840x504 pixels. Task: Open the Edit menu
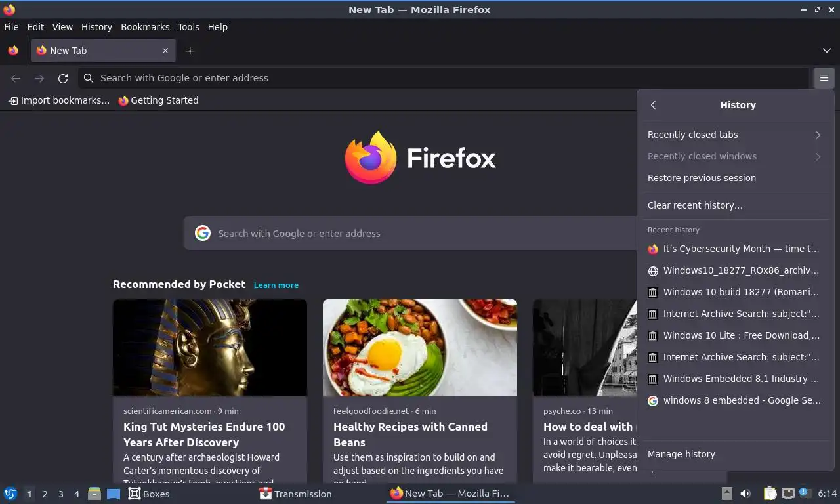[35, 27]
